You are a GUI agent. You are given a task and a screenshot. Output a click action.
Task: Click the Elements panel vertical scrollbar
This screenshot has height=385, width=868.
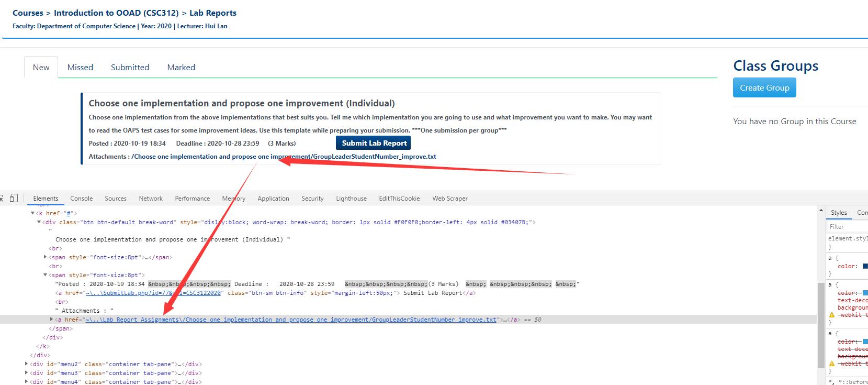click(820, 325)
